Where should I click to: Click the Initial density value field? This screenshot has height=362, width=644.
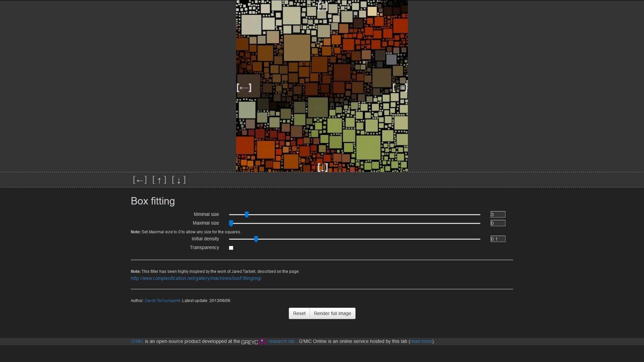pyautogui.click(x=498, y=239)
